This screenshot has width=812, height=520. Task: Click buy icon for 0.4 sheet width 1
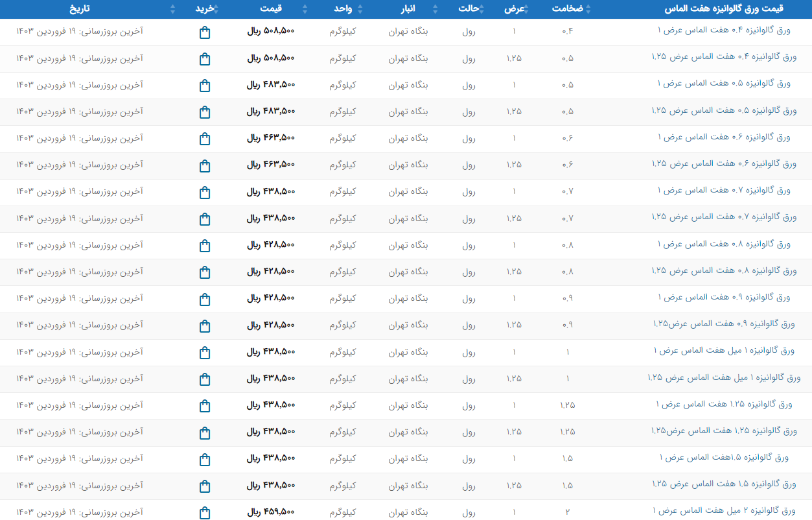click(205, 32)
